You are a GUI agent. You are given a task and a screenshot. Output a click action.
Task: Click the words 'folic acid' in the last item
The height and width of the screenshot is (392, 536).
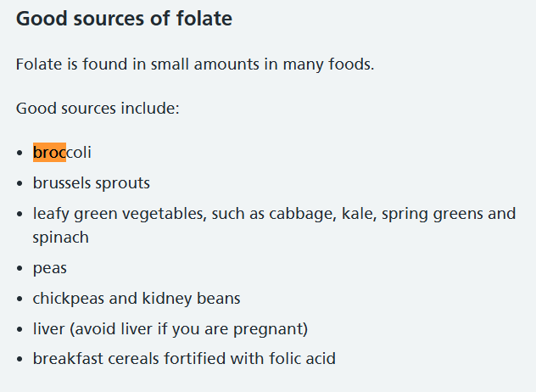[302, 359]
